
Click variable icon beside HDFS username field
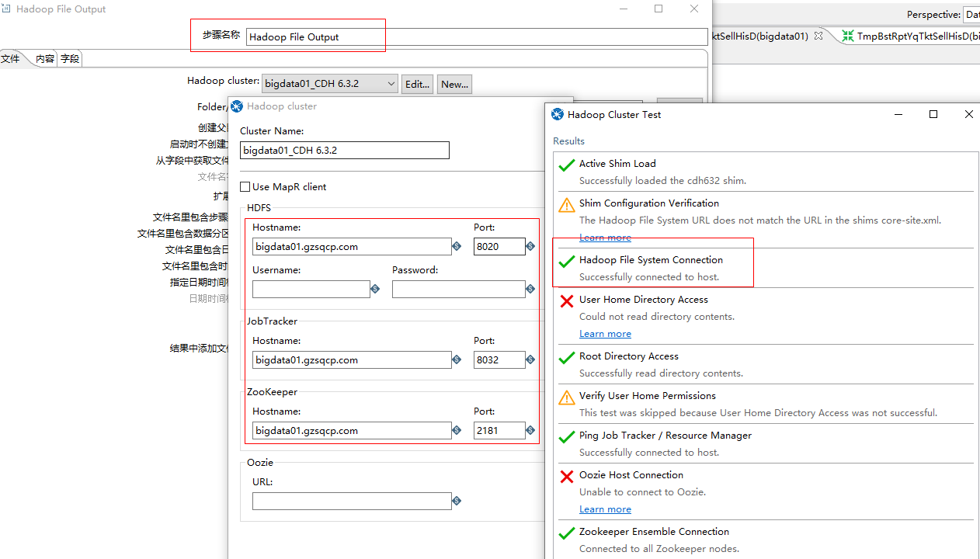click(375, 289)
